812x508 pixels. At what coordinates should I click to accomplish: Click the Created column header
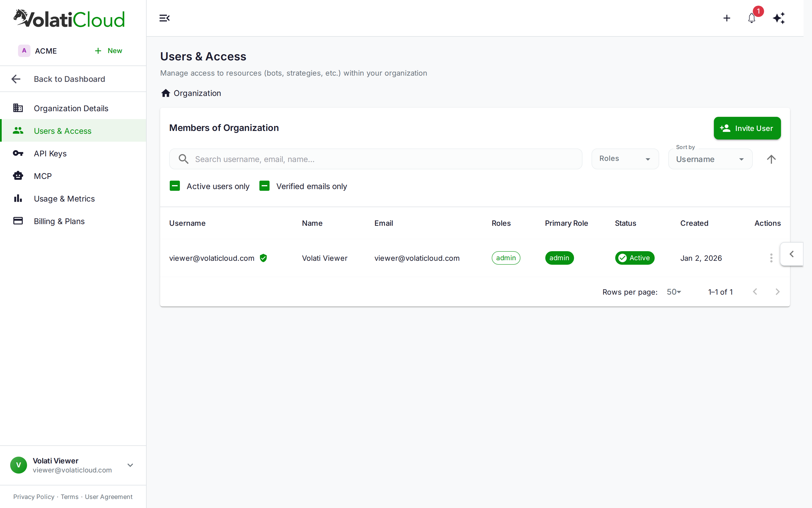point(694,223)
